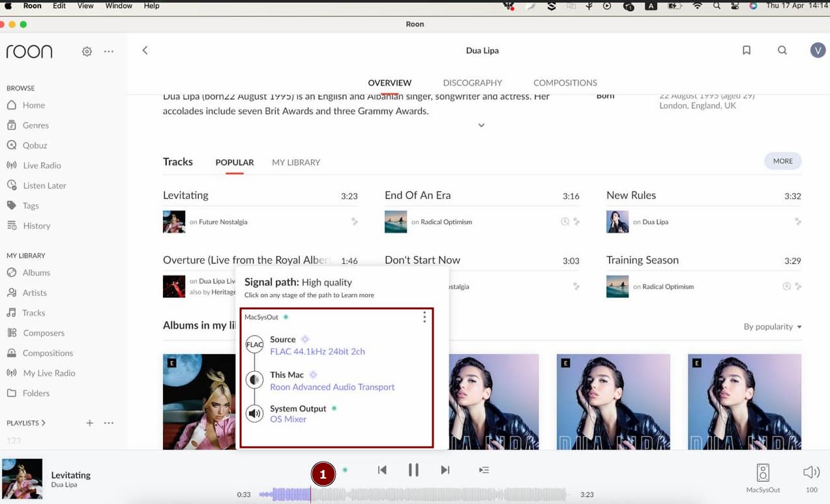830x504 pixels.
Task: Switch to the Discography tab
Action: click(473, 83)
